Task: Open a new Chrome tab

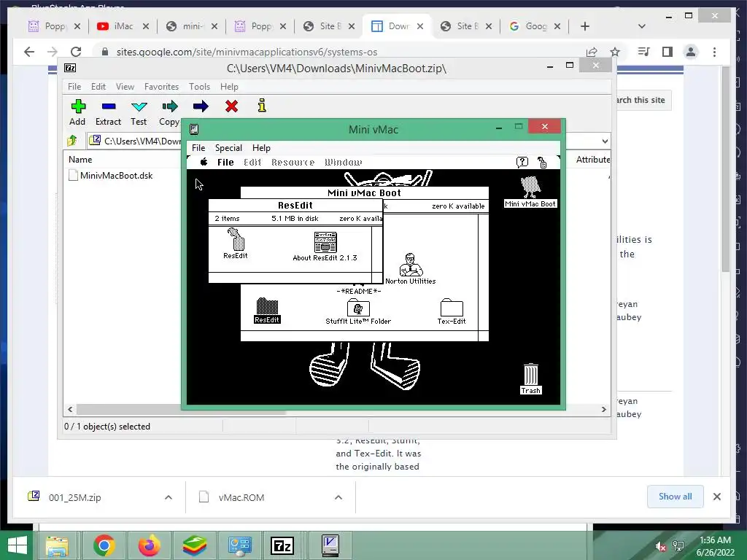Action: [585, 26]
